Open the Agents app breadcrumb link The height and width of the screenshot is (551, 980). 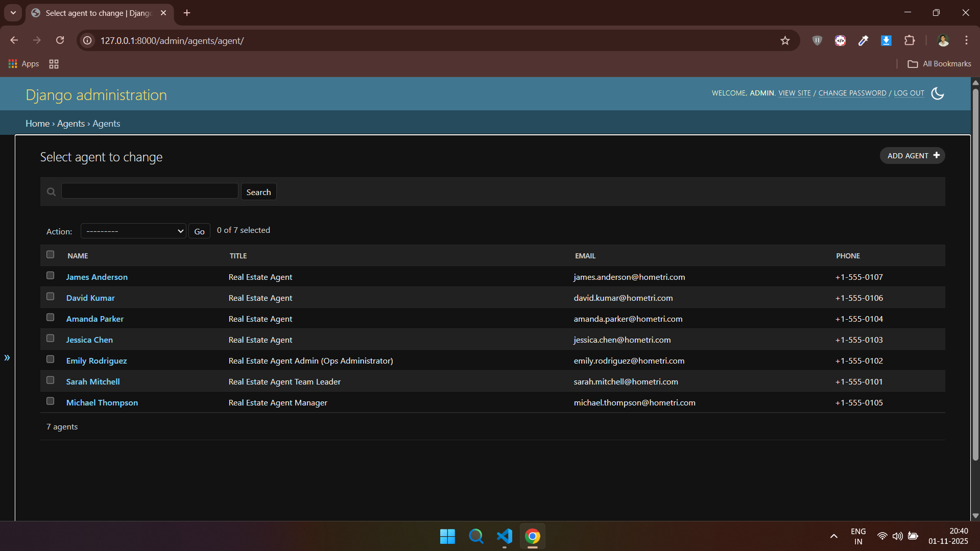[x=71, y=124]
